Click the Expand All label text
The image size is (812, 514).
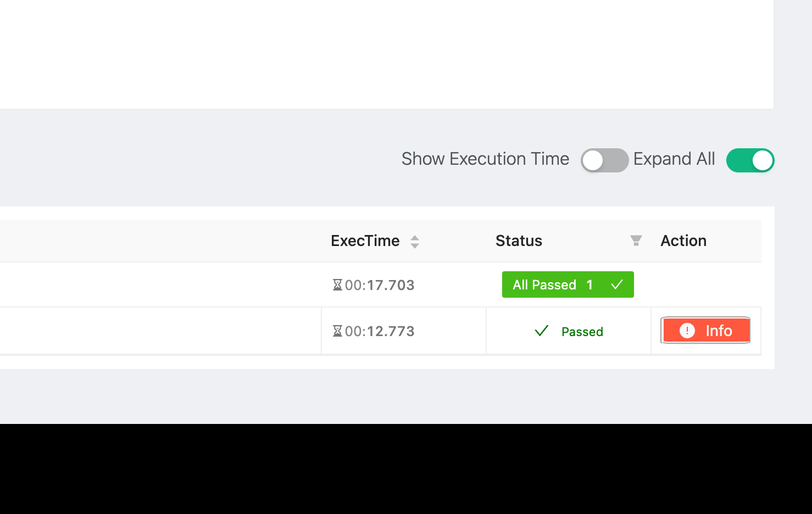(674, 159)
